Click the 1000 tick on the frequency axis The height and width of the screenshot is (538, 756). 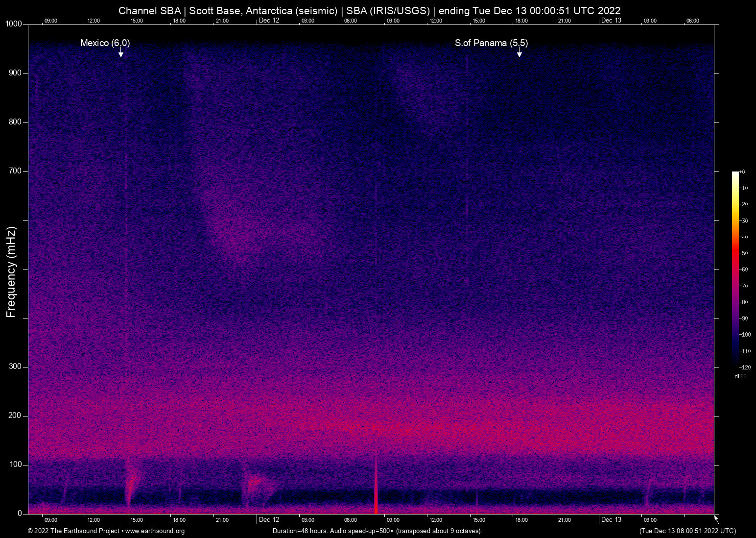(14, 24)
